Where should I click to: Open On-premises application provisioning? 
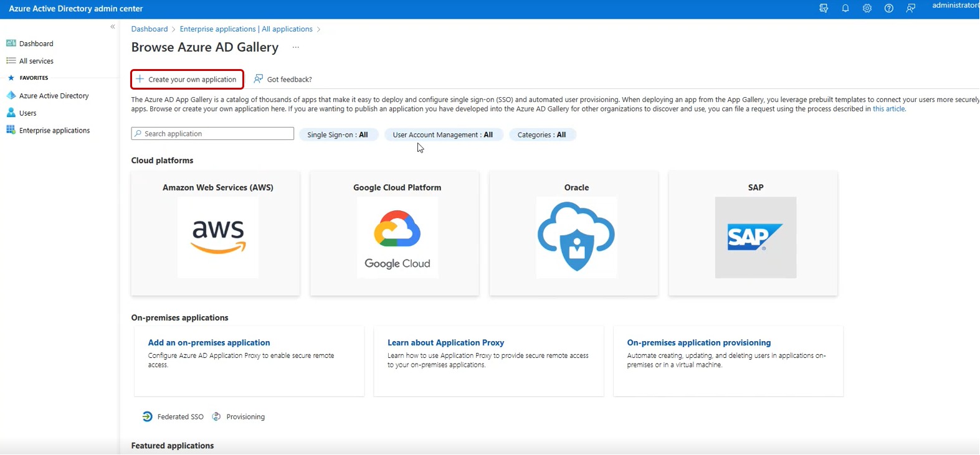(699, 343)
